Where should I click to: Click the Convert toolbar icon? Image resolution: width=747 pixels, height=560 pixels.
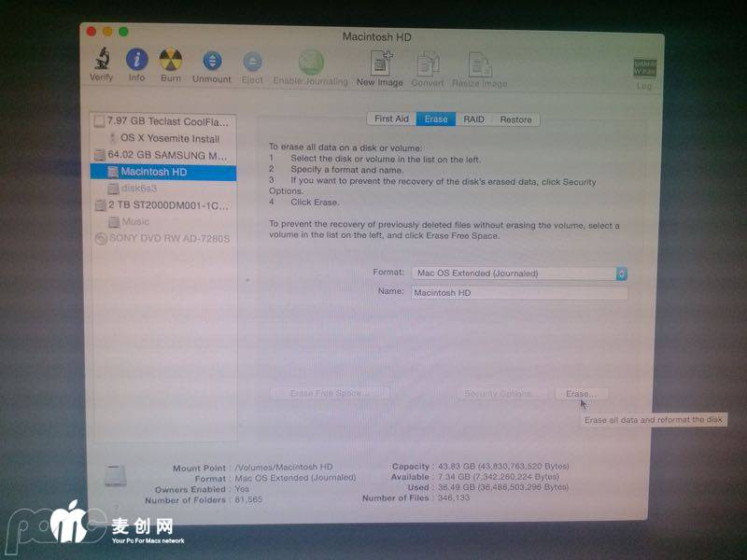point(428,64)
